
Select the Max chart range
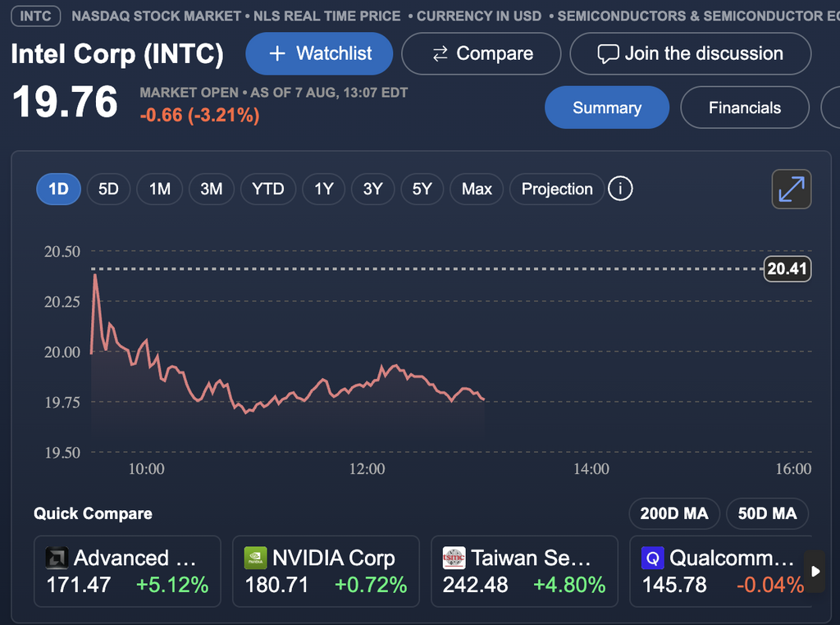coord(477,189)
